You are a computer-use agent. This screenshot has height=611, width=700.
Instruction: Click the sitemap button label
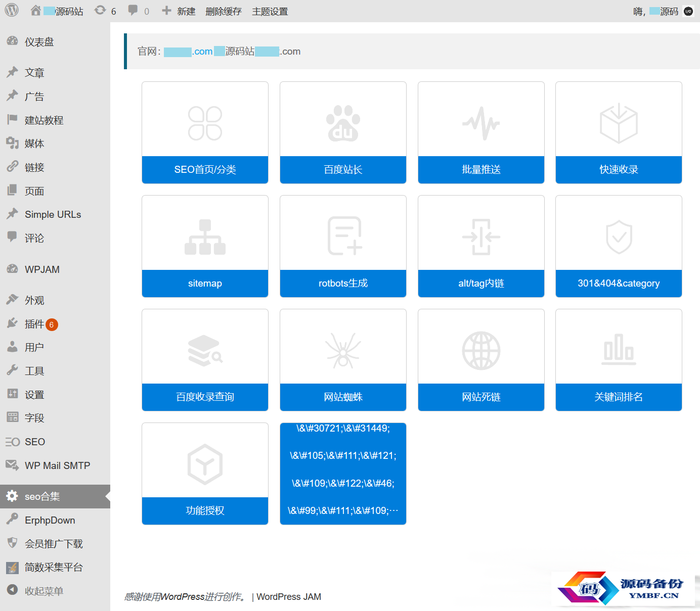(205, 283)
